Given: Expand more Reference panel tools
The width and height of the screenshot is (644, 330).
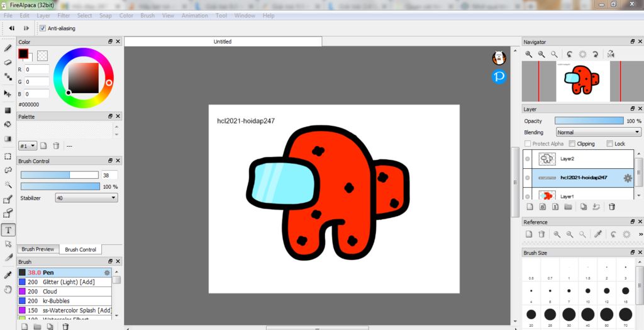Looking at the screenshot, I should [x=641, y=234].
